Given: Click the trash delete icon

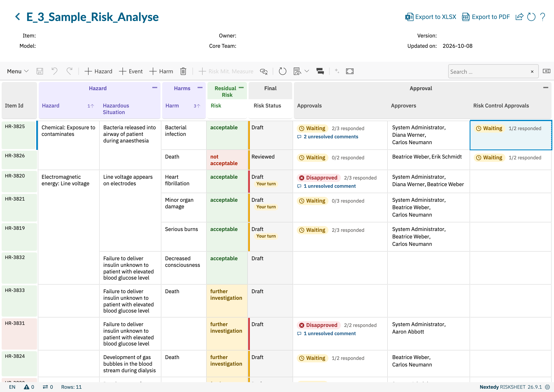Looking at the screenshot, I should click(183, 71).
